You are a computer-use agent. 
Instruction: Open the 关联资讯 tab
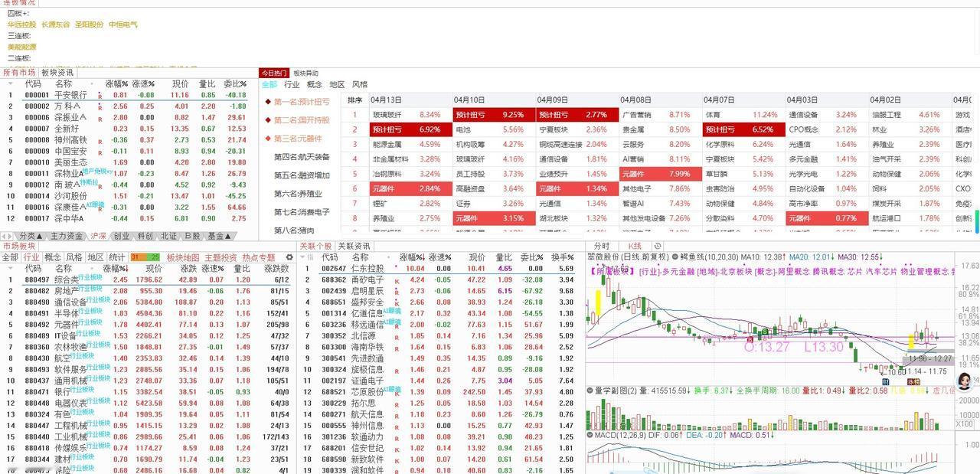click(354, 246)
